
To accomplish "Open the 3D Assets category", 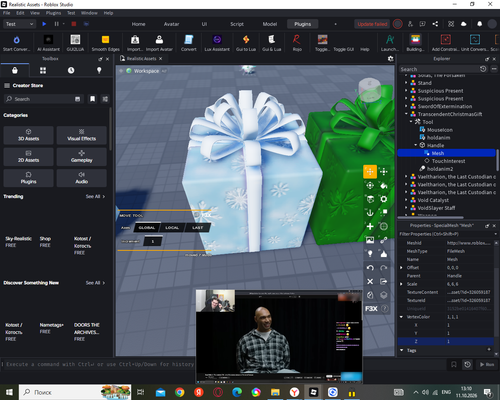I will 28,135.
